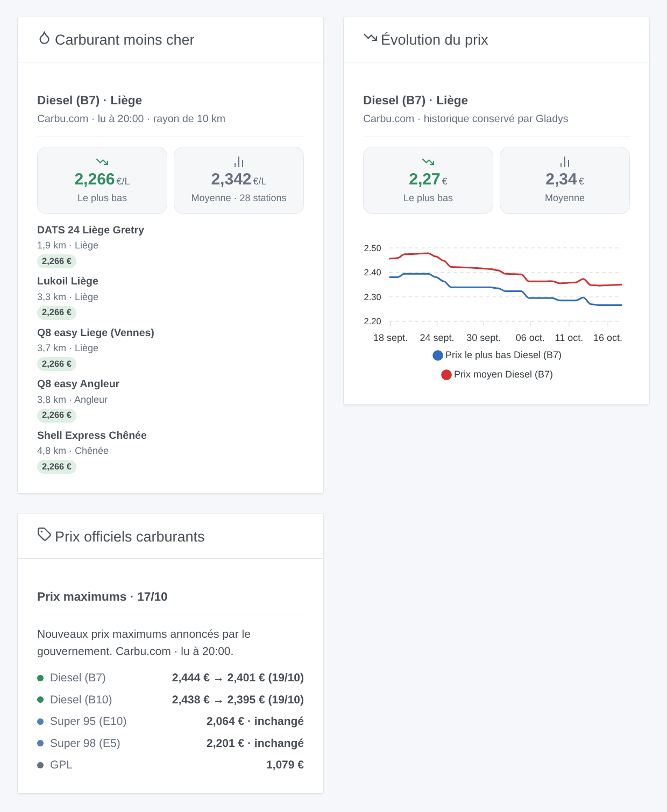Click the '24 sept.' chart axis label
This screenshot has height=812, width=667.
(437, 338)
